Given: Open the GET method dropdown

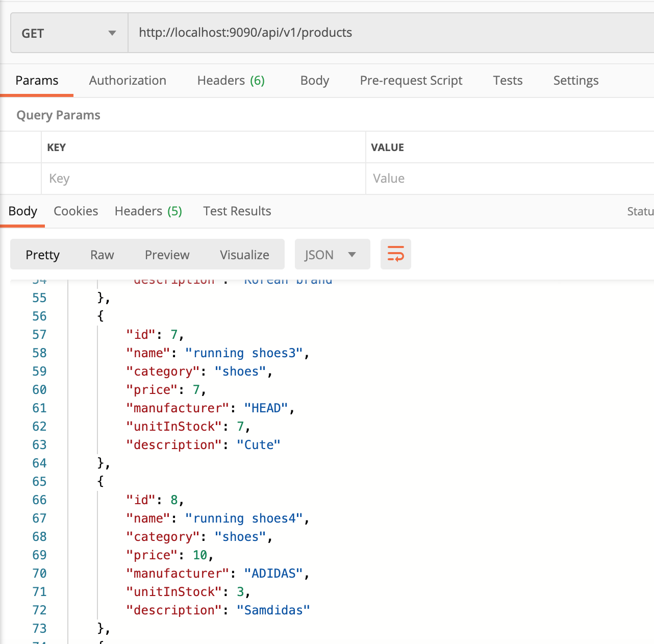Looking at the screenshot, I should coord(69,33).
